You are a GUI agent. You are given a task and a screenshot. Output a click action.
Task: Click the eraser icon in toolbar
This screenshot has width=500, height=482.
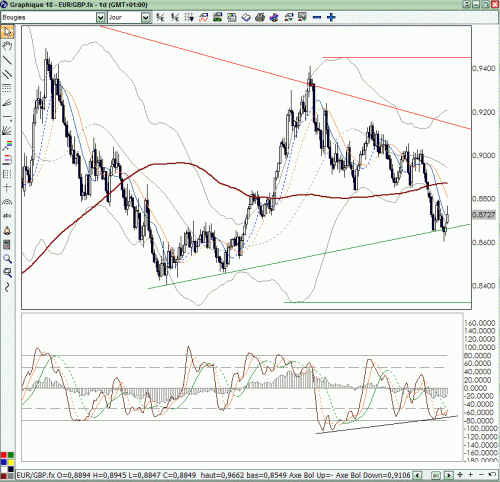[246, 17]
